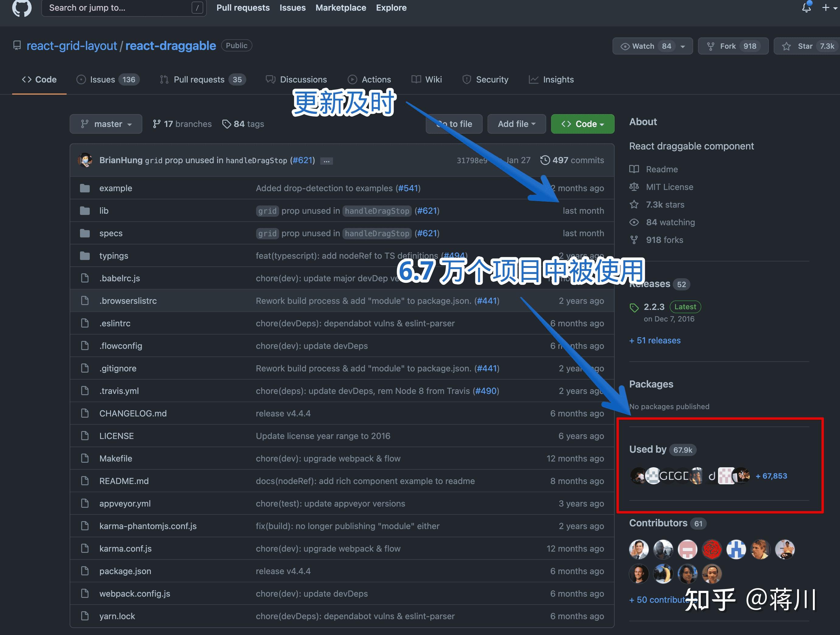Image resolution: width=840 pixels, height=635 pixels.
Task: Click the tags icon beside 84 tags
Action: tap(227, 124)
